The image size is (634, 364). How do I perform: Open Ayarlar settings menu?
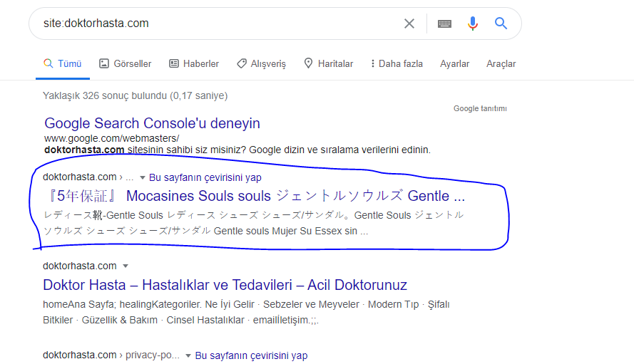tap(454, 64)
